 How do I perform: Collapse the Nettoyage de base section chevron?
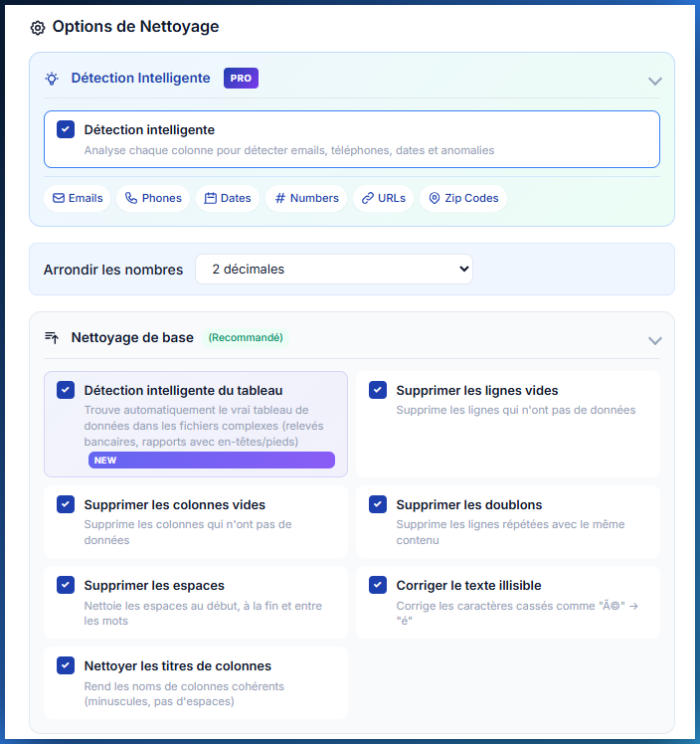pyautogui.click(x=654, y=340)
